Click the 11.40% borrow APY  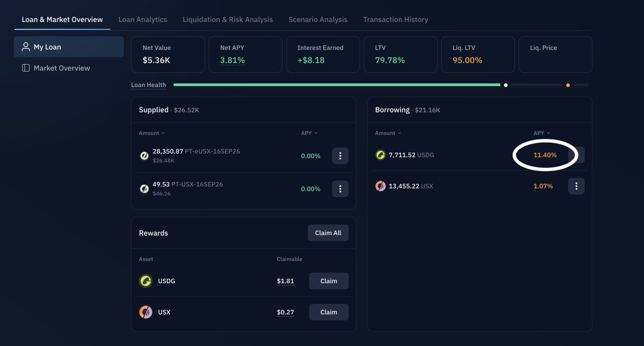[x=545, y=155]
